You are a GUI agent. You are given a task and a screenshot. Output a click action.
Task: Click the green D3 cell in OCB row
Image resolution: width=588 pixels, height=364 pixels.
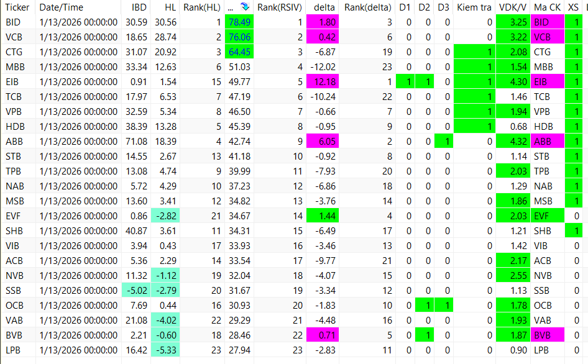444,306
